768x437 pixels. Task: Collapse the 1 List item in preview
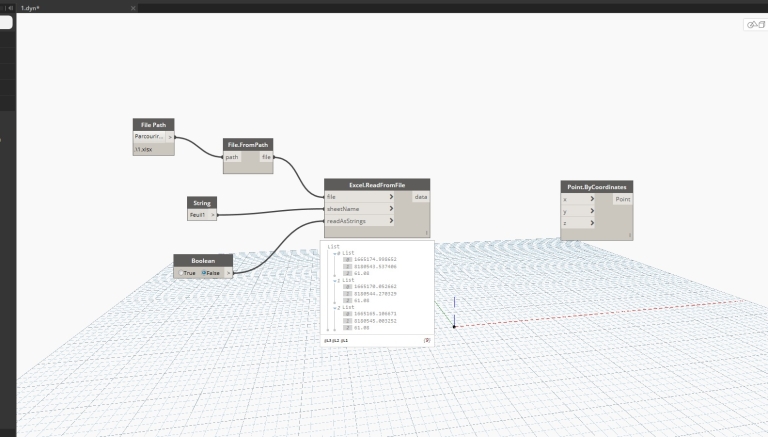pyautogui.click(x=335, y=281)
